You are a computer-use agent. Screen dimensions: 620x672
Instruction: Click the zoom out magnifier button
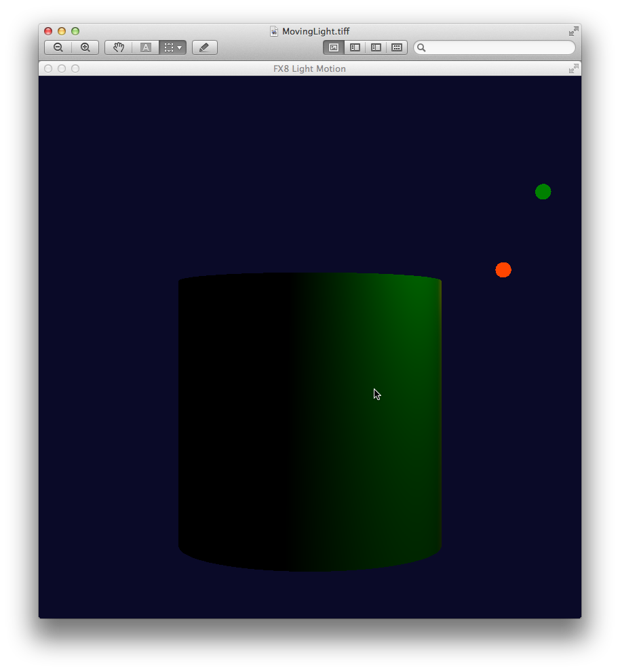pyautogui.click(x=58, y=47)
